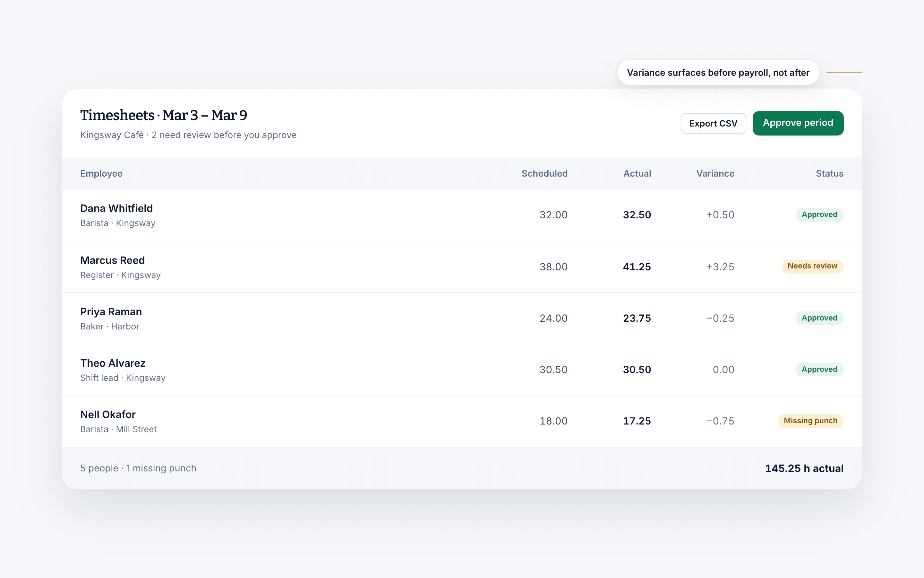Click variance value −0.25
The width and height of the screenshot is (924, 578).
pyautogui.click(x=720, y=319)
